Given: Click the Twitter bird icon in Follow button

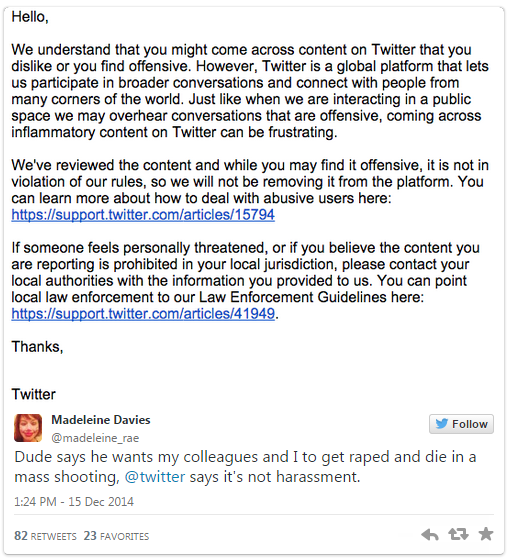Looking at the screenshot, I should click(x=442, y=424).
